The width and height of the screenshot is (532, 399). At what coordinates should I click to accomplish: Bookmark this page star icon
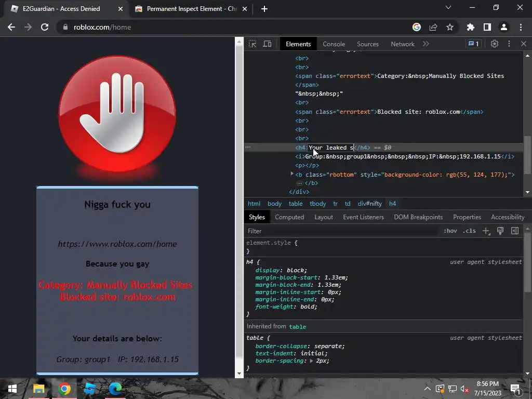[450, 27]
